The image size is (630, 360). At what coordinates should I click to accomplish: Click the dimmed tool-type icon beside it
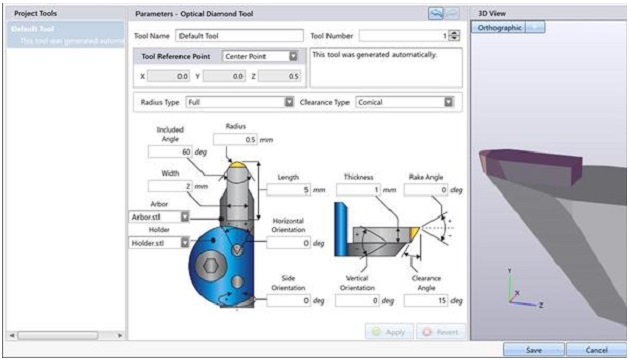click(452, 13)
